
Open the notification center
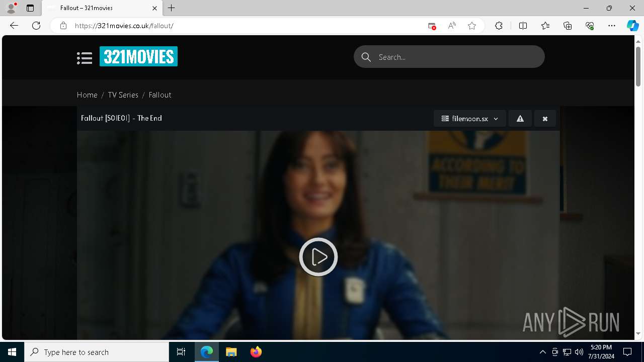pos(627,352)
